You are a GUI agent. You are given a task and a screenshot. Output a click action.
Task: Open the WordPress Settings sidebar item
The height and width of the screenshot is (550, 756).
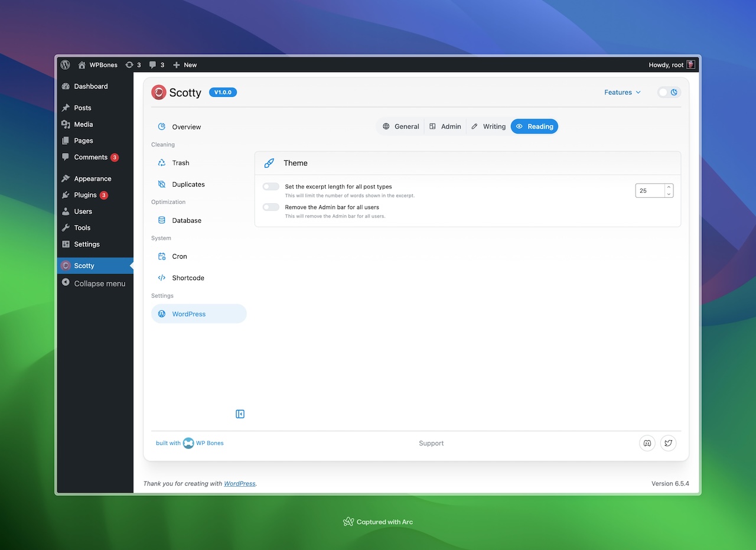(x=95, y=245)
